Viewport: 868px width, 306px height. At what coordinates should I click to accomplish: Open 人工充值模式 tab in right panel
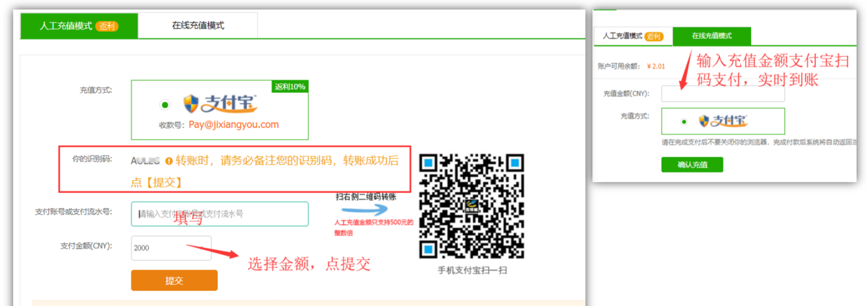(633, 36)
